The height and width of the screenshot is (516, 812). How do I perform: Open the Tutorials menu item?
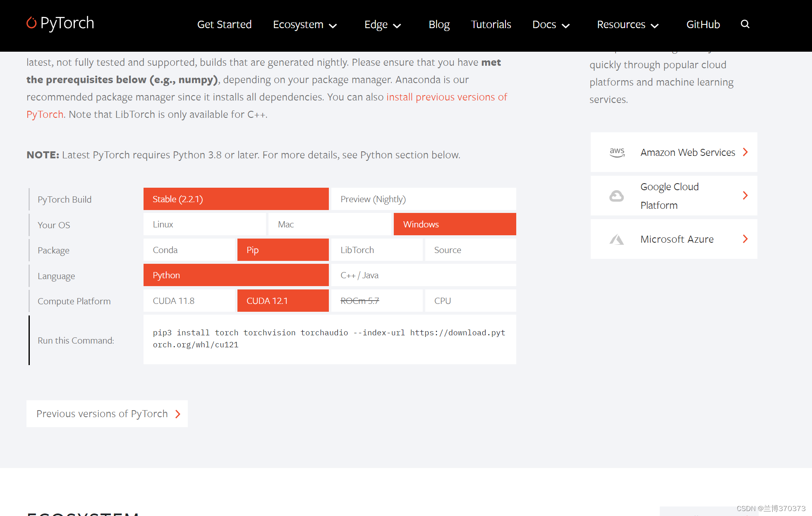coord(491,25)
